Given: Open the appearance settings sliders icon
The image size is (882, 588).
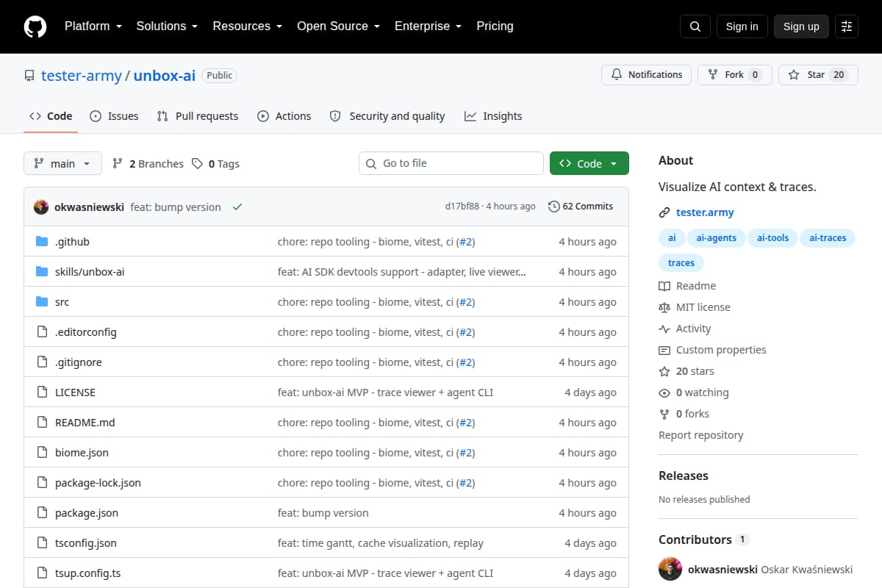Looking at the screenshot, I should coord(847,26).
